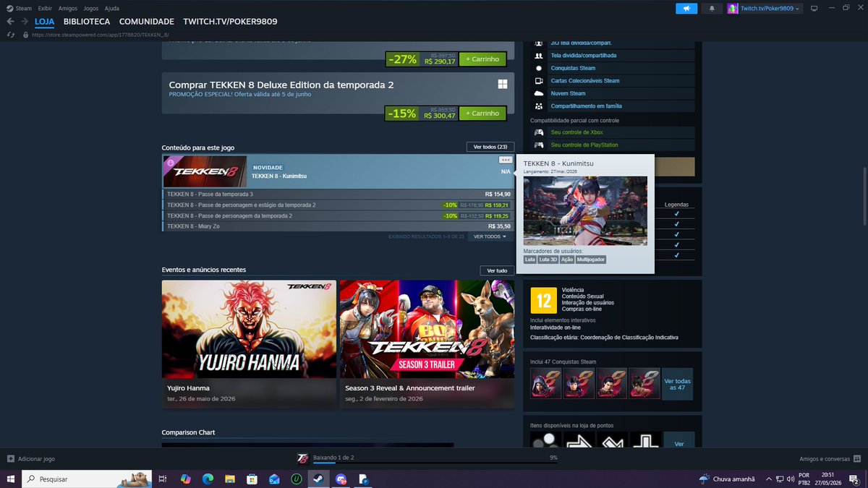The width and height of the screenshot is (868, 488).
Task: Switch to the BIBLIOTECA tab
Action: [87, 22]
